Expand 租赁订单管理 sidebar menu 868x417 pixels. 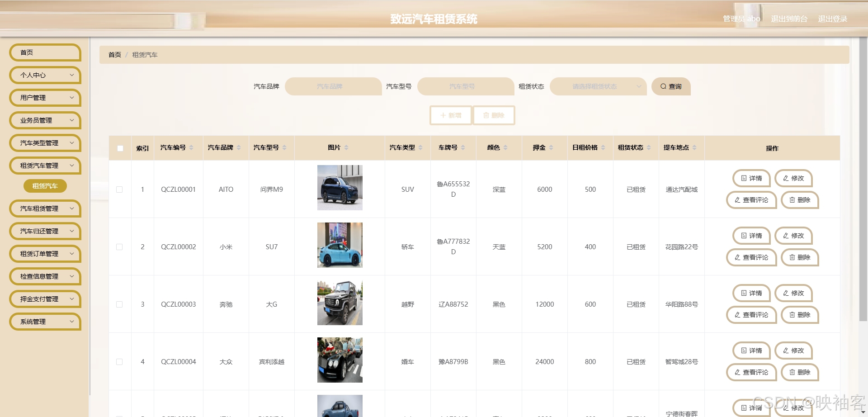click(45, 254)
